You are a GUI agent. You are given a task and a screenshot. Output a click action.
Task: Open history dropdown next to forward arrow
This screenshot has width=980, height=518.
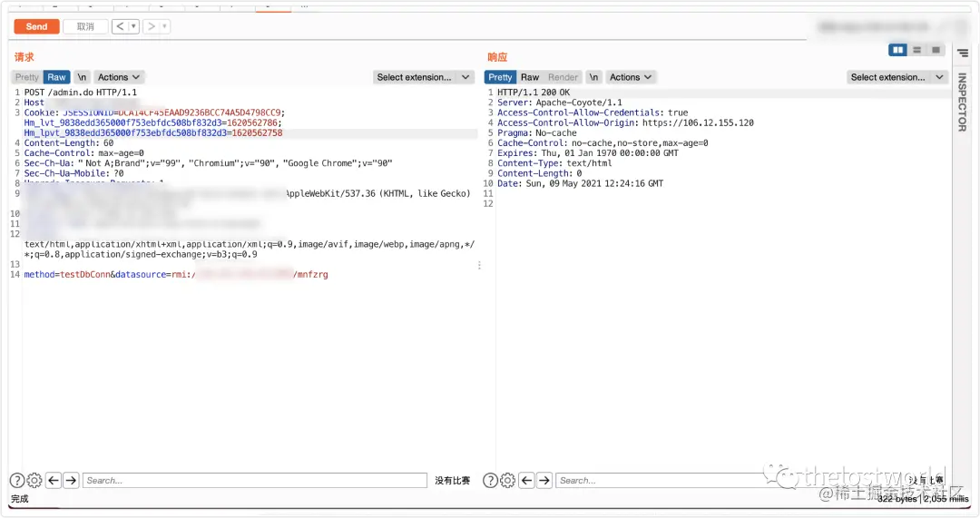tap(165, 26)
